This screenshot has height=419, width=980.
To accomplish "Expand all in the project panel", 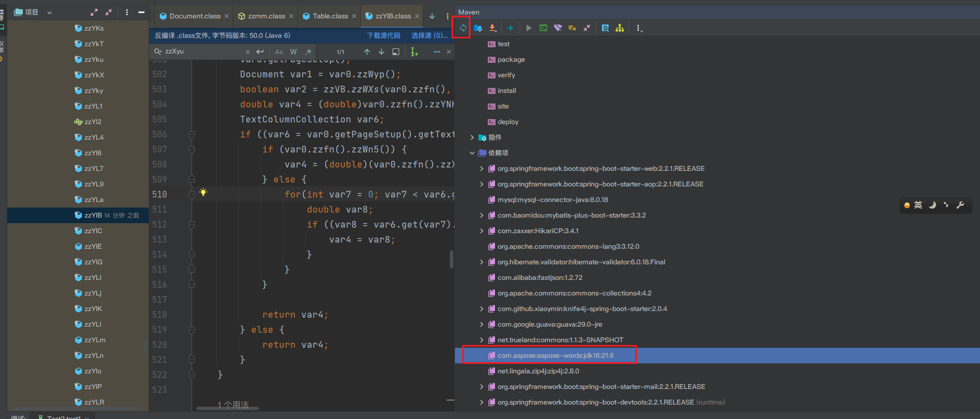I will (94, 12).
